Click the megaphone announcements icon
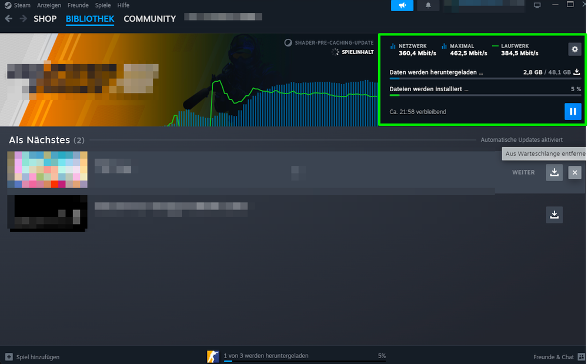Viewport: 588px width, 364px height. [402, 5]
